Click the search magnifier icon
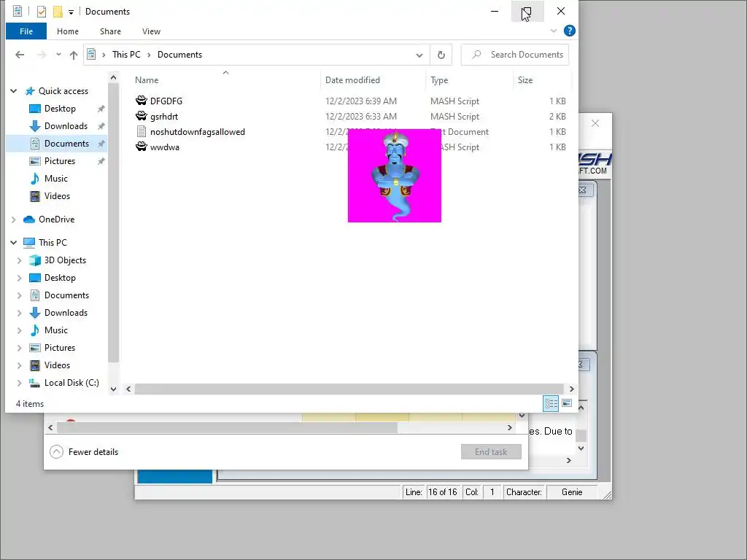Screen dimensions: 747x560 click(476, 55)
